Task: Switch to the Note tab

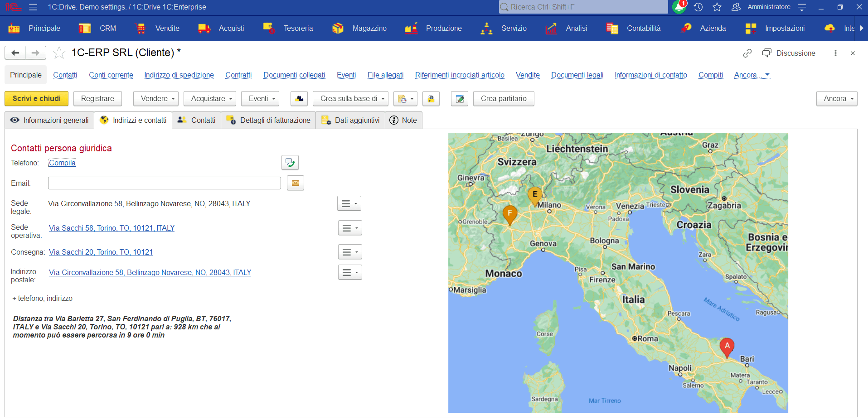Action: 403,120
